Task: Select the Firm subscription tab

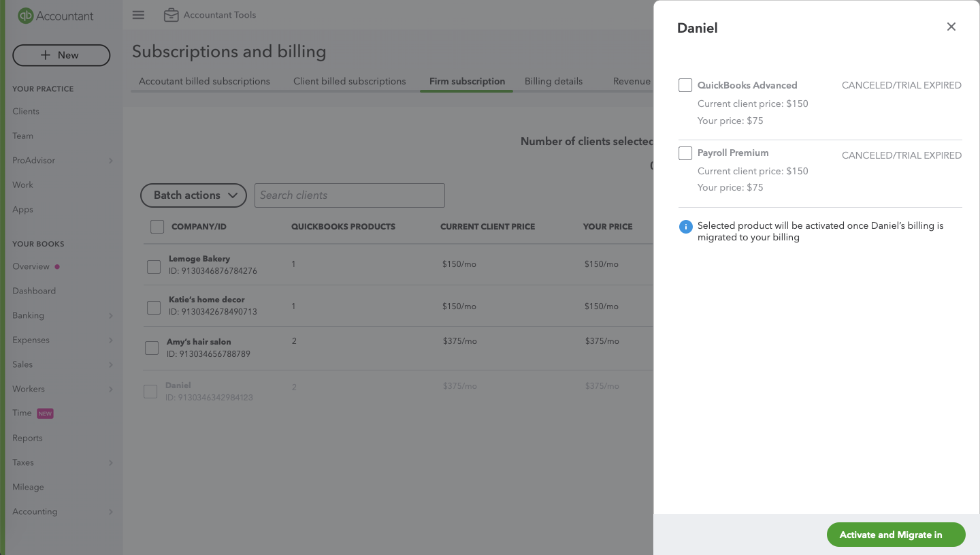Action: click(467, 81)
